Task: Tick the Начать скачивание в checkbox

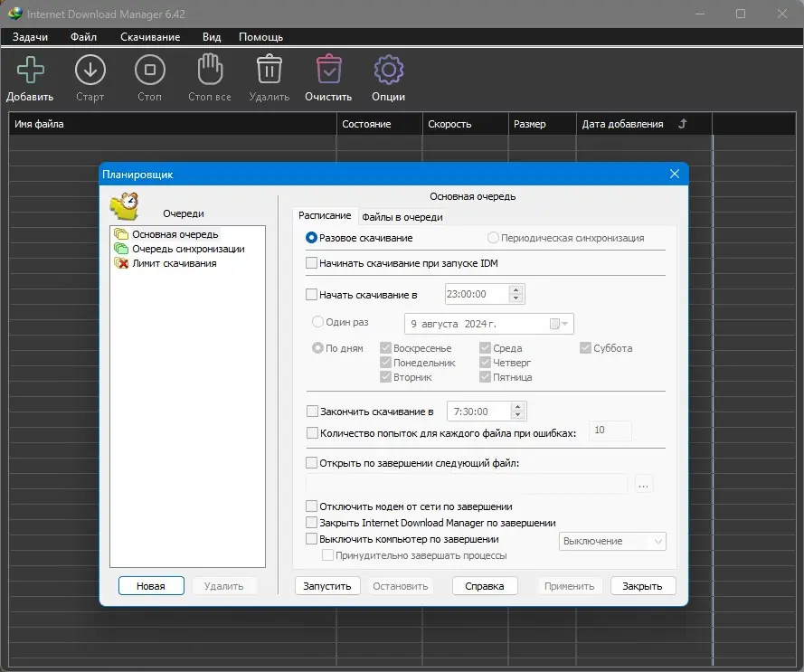Action: coord(311,295)
